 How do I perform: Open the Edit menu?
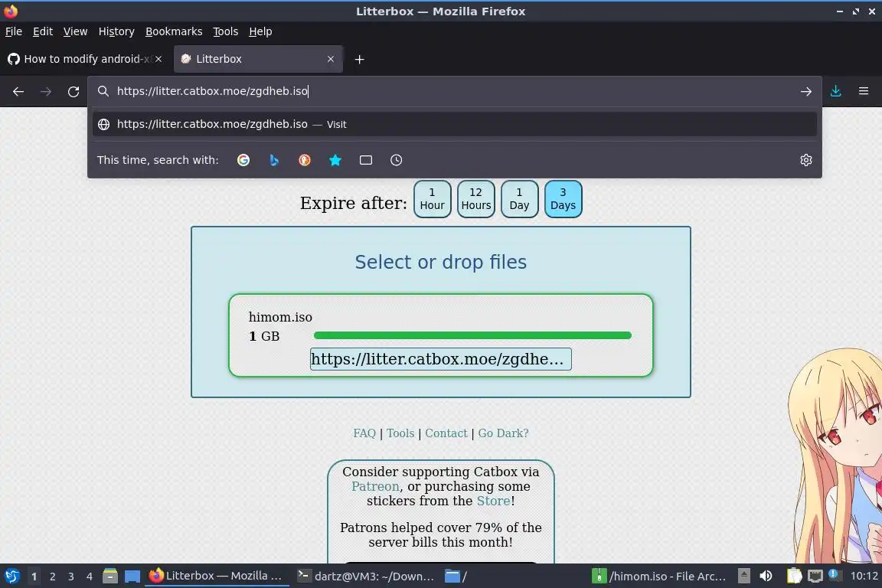[x=43, y=31]
